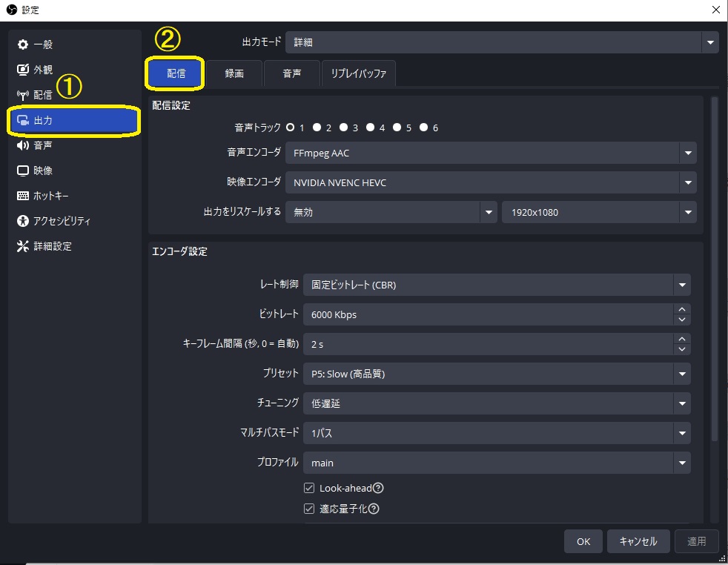The width and height of the screenshot is (728, 565).
Task: Open Advanced (詳細設定) tools icon
Action: (22, 246)
